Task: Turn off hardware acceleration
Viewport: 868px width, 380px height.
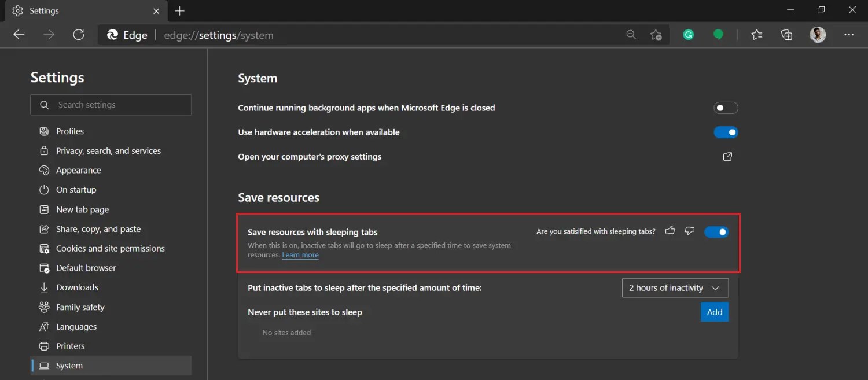Action: [x=726, y=132]
